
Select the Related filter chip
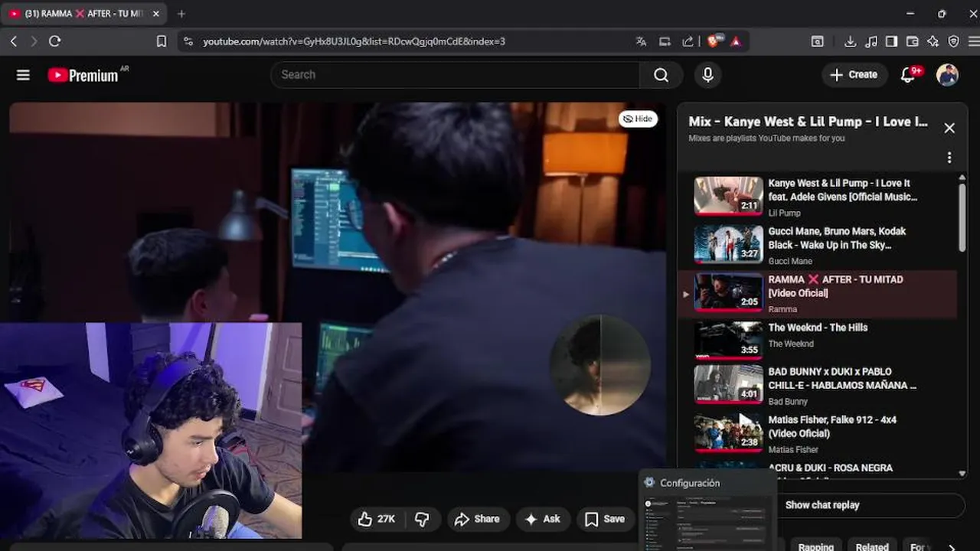coord(872,546)
